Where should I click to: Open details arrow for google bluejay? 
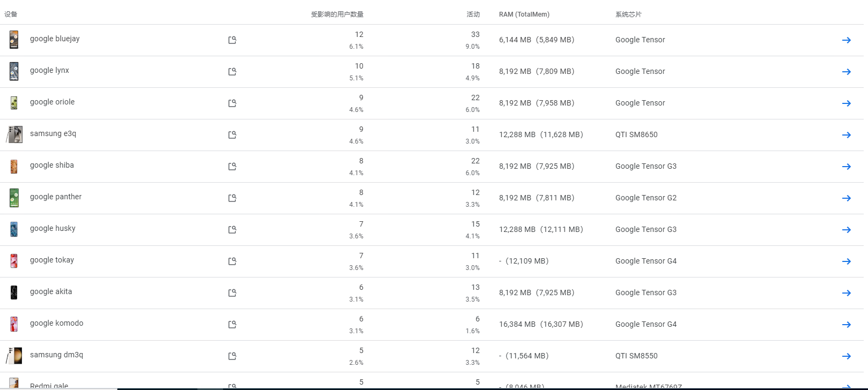click(x=846, y=40)
